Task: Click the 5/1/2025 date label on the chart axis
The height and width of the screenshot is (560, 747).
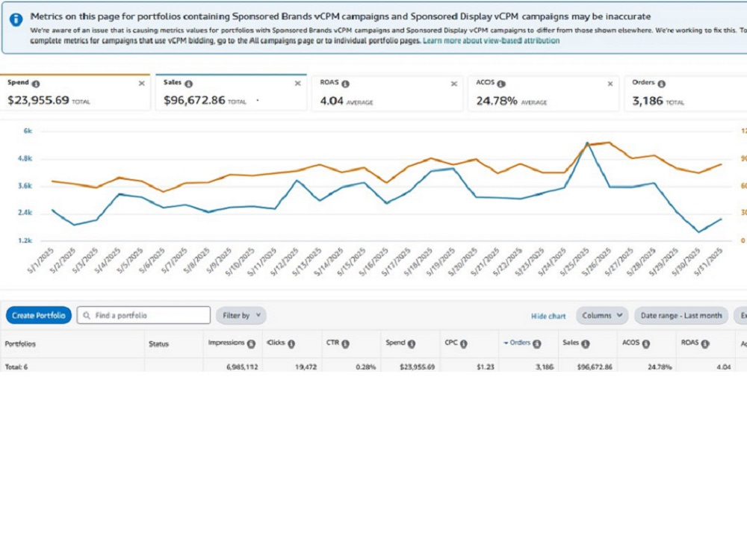Action: point(40,261)
